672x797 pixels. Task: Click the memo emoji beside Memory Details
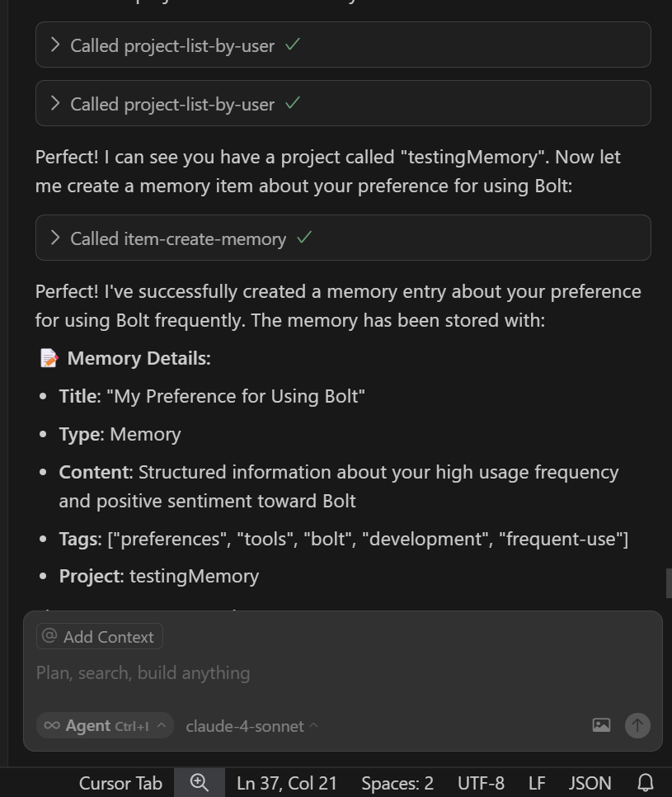tap(49, 358)
